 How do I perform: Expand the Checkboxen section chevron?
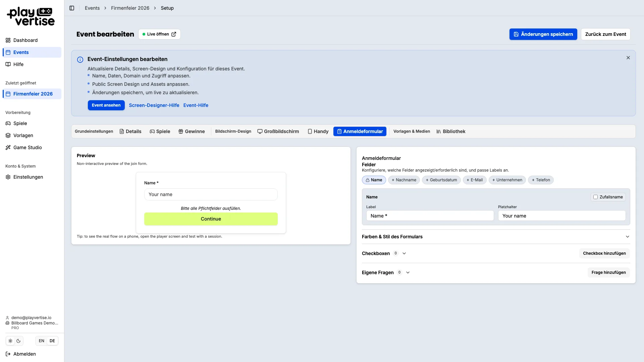pos(404,253)
